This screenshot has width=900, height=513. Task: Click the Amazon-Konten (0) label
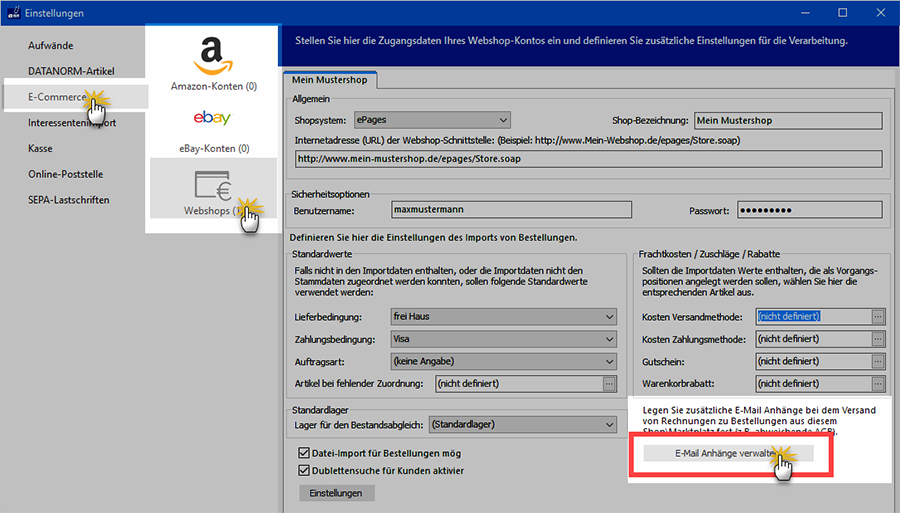214,86
